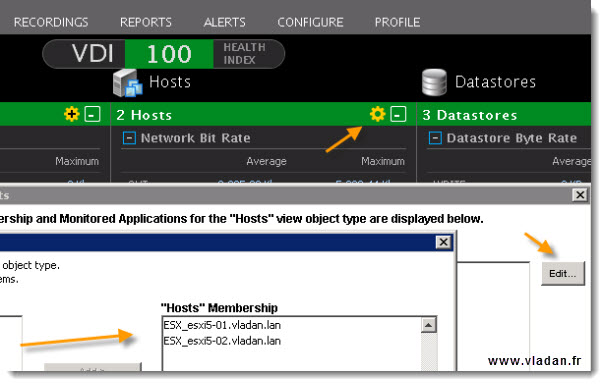Image resolution: width=606 pixels, height=386 pixels.
Task: Open gear settings in the 2 Hosts header
Action: (x=377, y=114)
